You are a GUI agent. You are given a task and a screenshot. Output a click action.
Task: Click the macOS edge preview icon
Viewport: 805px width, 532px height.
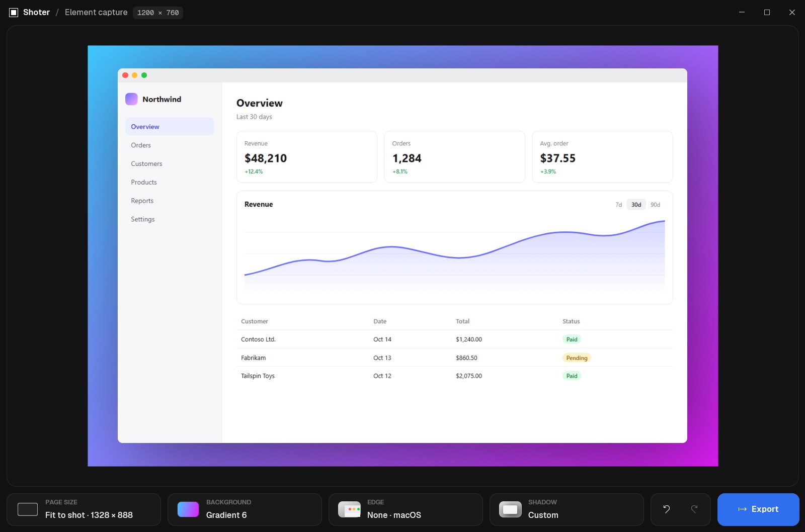349,509
